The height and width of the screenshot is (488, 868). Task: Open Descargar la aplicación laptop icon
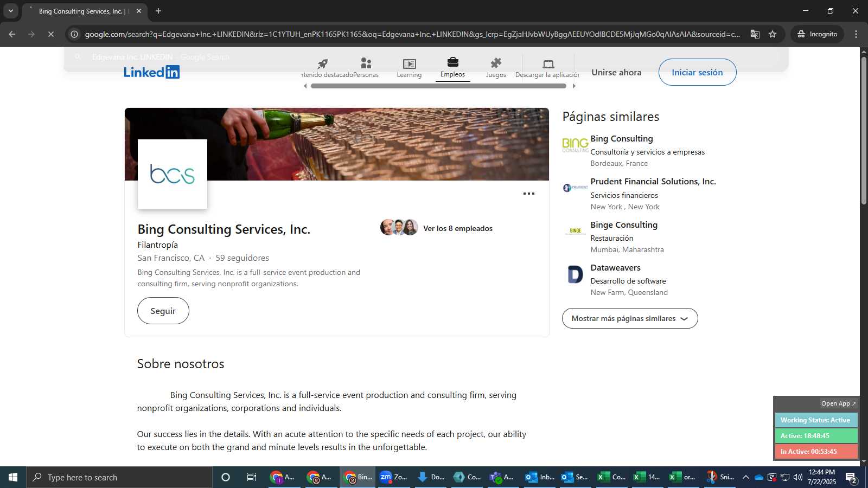point(547,68)
